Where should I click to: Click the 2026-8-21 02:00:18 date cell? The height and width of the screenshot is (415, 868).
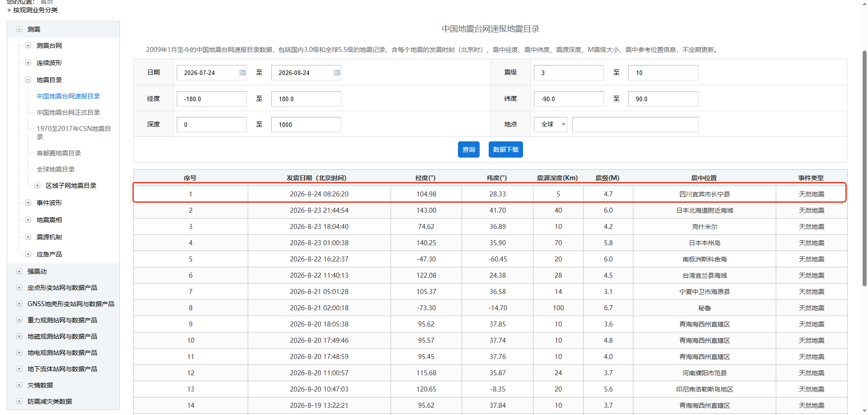pos(319,308)
